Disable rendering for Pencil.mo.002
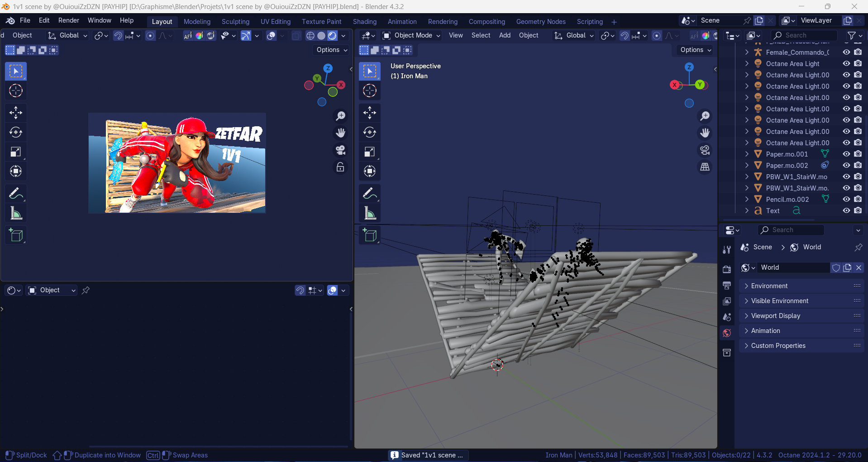Viewport: 868px width, 462px height. point(858,199)
